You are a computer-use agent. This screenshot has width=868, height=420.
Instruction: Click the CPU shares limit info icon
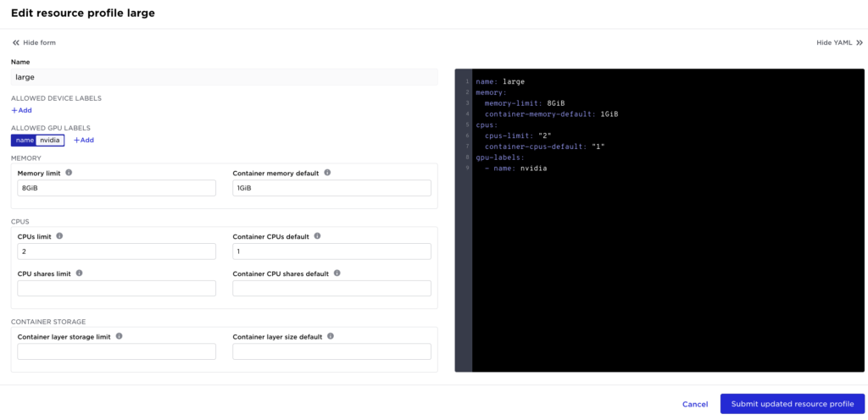click(x=79, y=273)
